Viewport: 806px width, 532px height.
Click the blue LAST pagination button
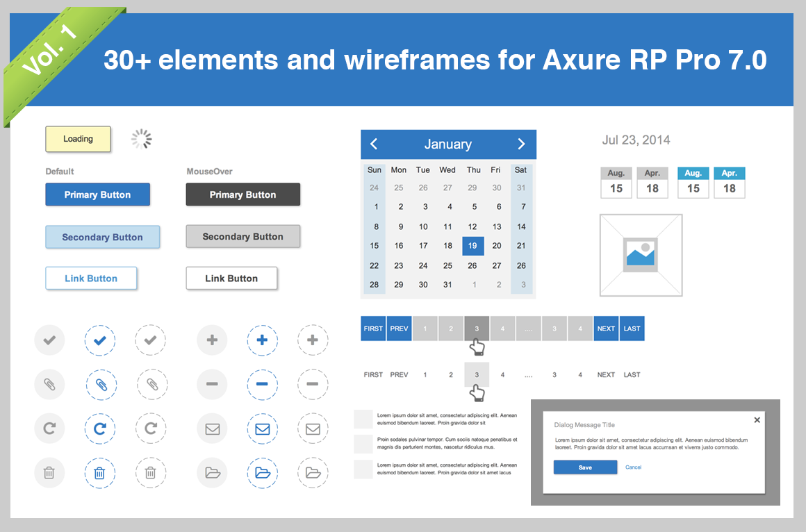632,329
